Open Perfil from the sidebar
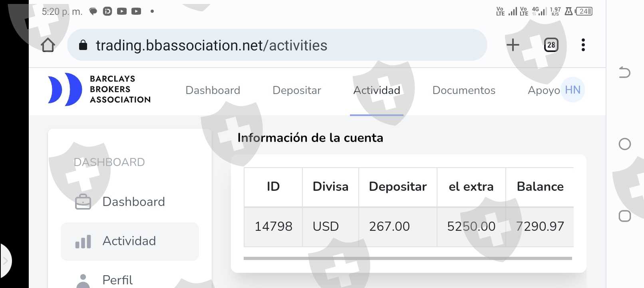644x288 pixels. [117, 280]
